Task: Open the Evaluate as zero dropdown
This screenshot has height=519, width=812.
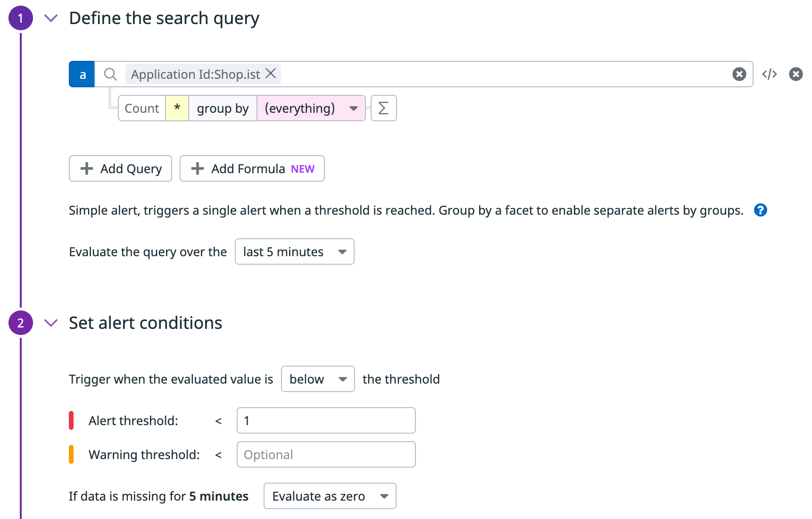Action: coord(330,496)
